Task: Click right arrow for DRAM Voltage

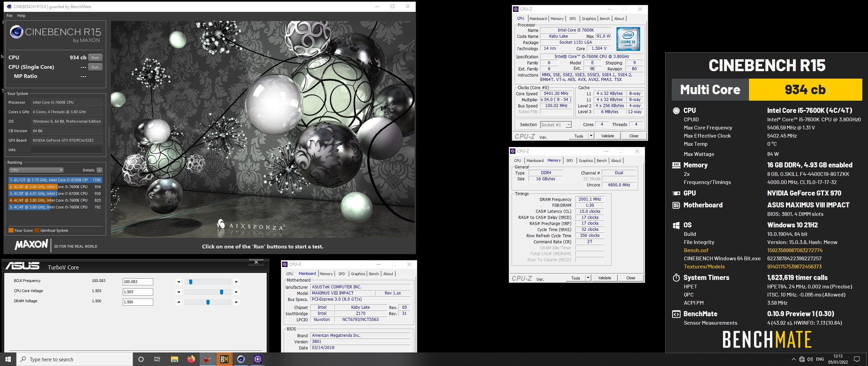Action: [x=236, y=302]
